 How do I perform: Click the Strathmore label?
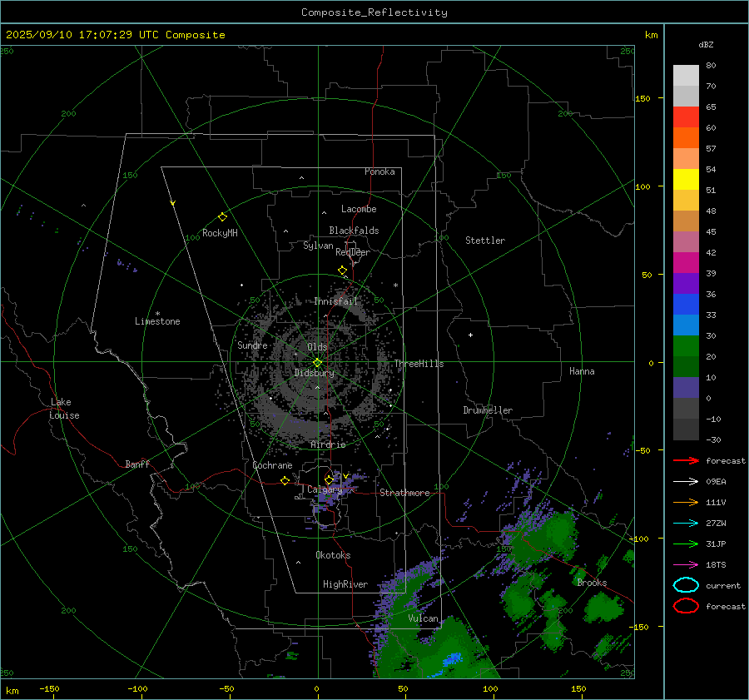[x=405, y=493]
